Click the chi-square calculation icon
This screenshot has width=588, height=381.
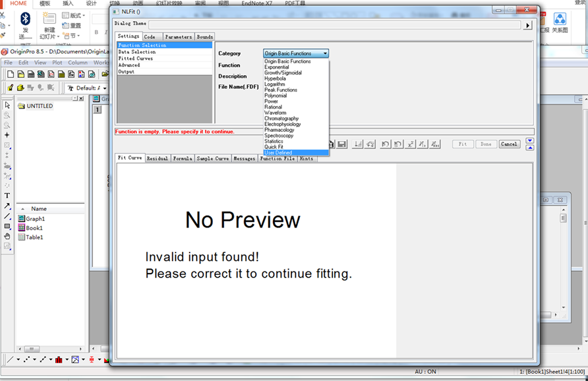pyautogui.click(x=411, y=144)
